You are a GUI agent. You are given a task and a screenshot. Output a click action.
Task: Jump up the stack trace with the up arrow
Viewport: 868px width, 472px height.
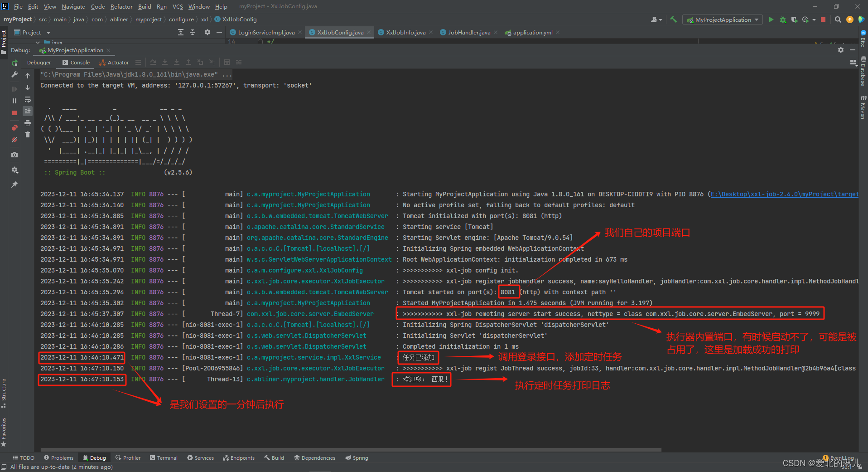28,76
